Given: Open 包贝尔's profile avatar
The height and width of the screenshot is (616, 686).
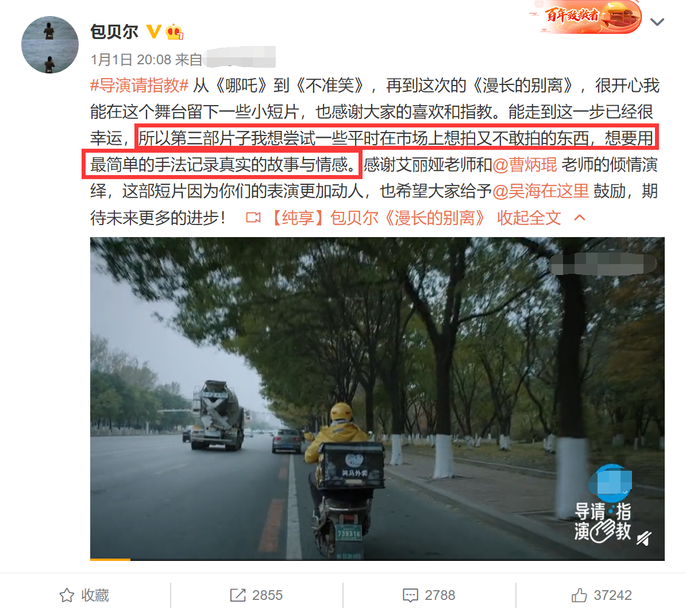Looking at the screenshot, I should [49, 45].
